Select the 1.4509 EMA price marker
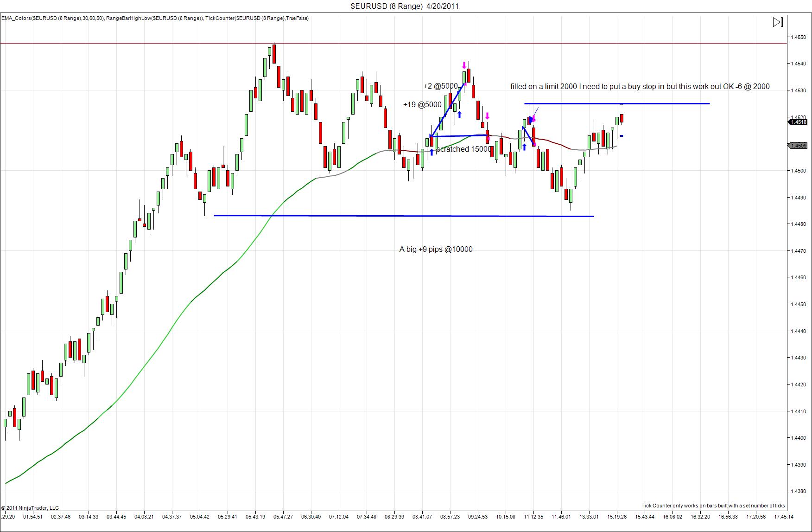812x532 pixels. (798, 146)
